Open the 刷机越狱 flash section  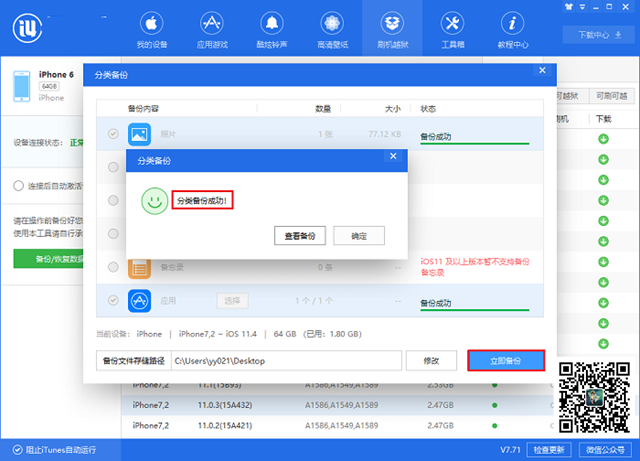point(392,30)
